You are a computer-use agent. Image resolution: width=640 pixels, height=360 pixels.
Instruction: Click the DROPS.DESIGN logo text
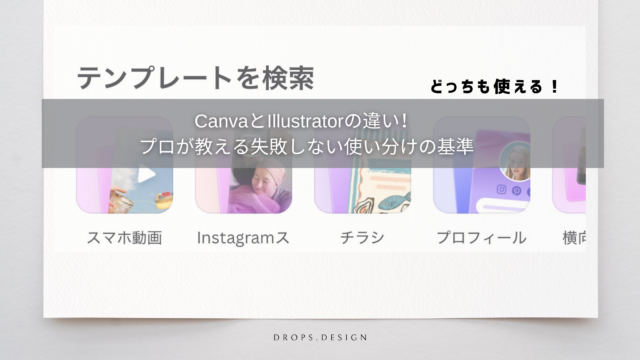pyautogui.click(x=320, y=338)
